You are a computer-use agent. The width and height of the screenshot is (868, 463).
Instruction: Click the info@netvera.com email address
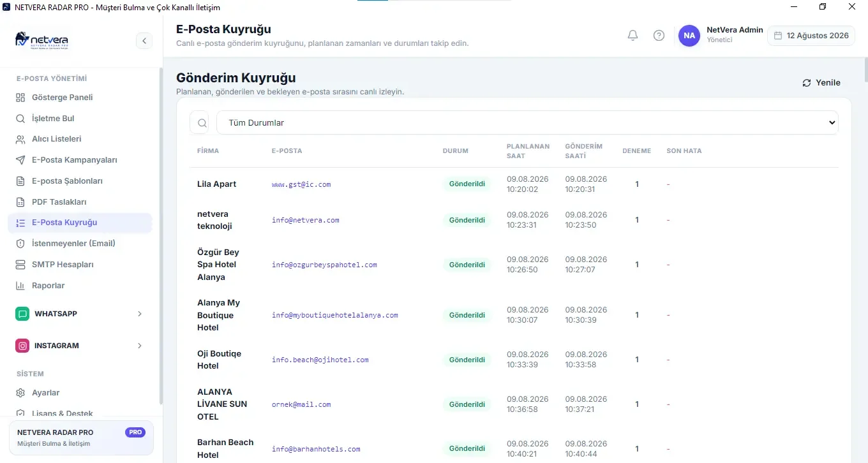306,220
